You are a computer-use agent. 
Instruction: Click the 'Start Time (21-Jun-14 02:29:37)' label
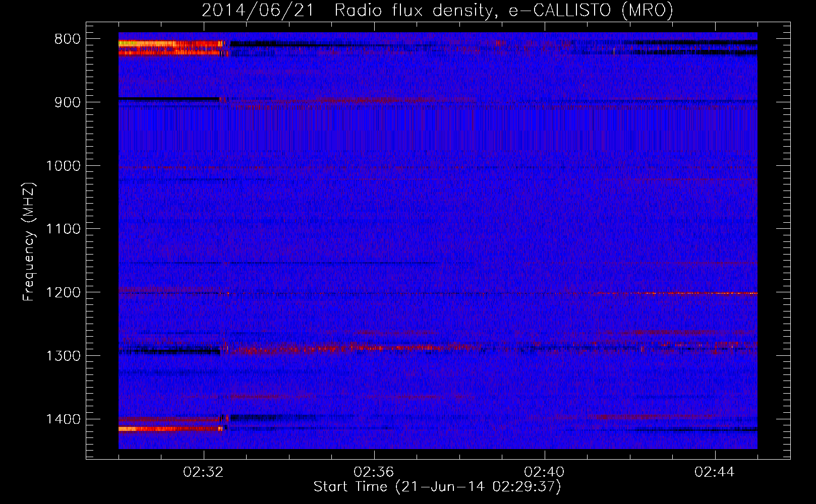pos(437,487)
